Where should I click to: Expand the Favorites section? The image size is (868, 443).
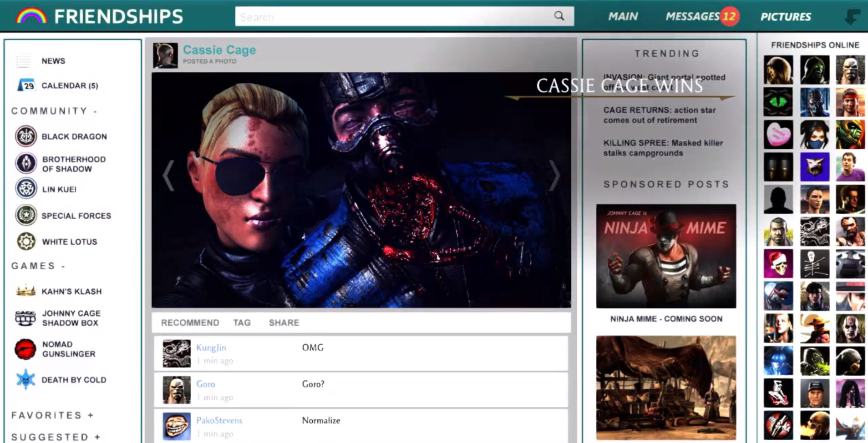point(91,415)
